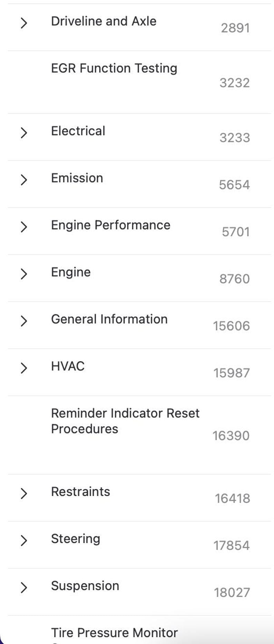Expand the General Information chevron

pos(23,321)
